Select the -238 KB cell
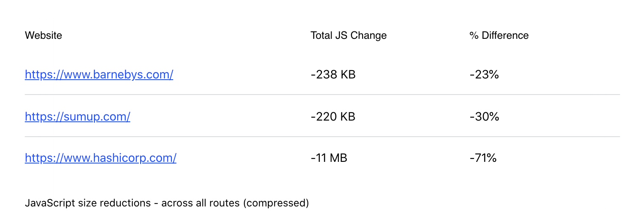This screenshot has width=644, height=218. click(333, 75)
